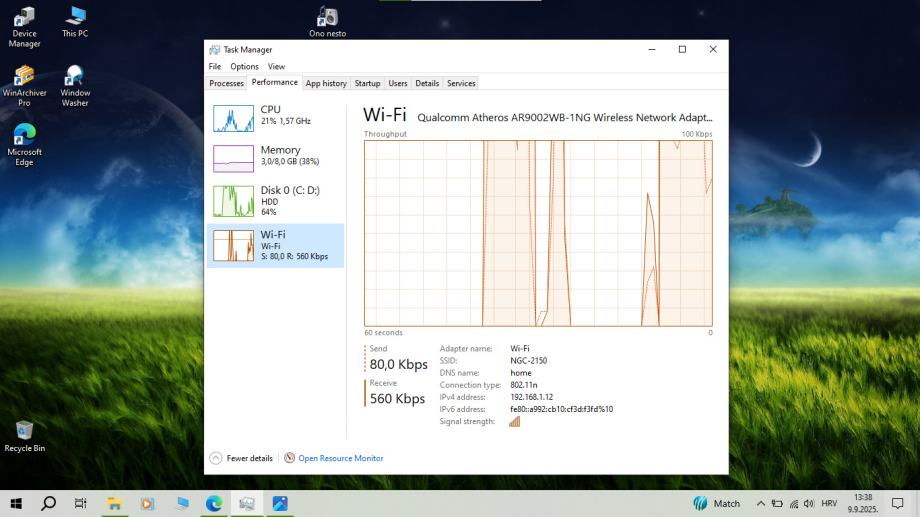
Task: Click the Task Manager taskbar icon
Action: point(247,504)
